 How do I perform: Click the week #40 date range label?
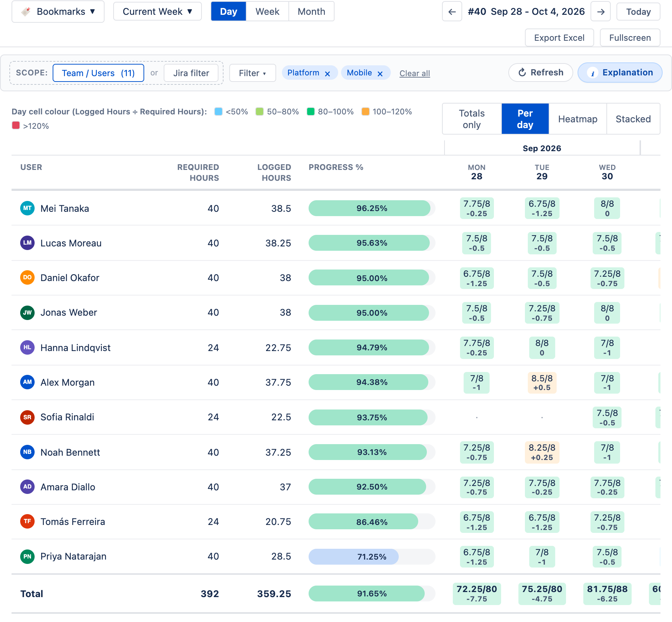coord(526,12)
